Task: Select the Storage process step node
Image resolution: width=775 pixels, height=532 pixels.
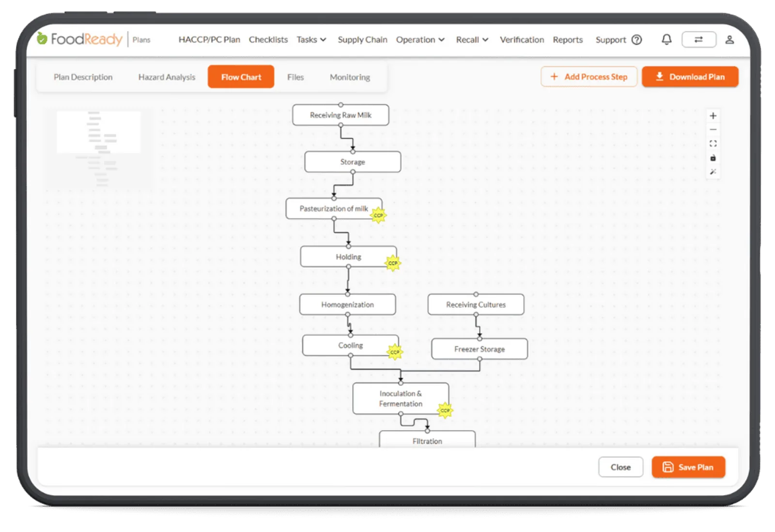Action: (x=353, y=162)
